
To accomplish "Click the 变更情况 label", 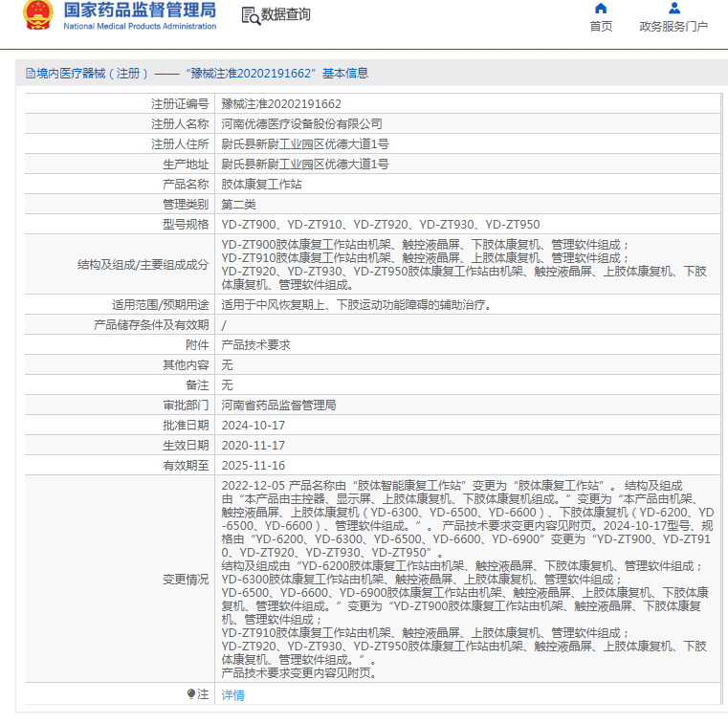I will point(186,580).
